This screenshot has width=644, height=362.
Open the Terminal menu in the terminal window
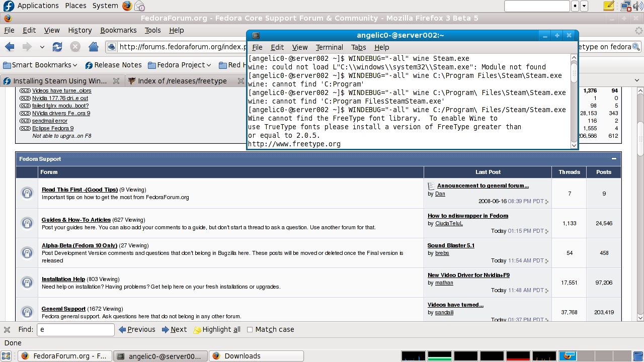pos(329,47)
